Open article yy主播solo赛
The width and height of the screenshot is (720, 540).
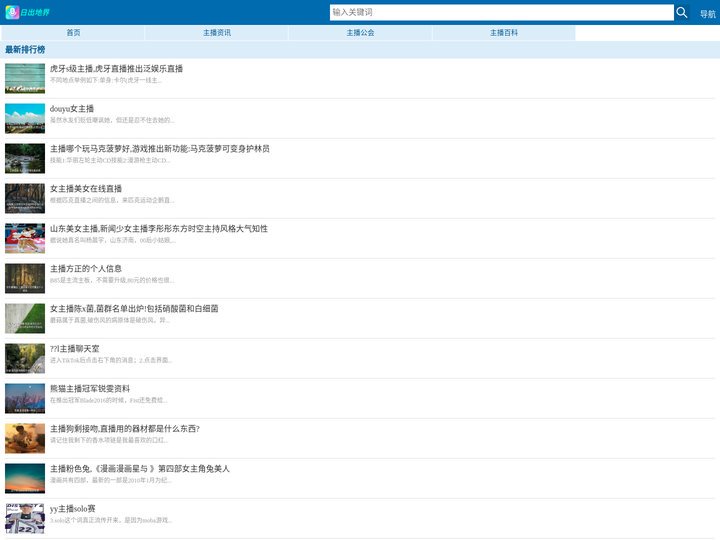[73, 508]
